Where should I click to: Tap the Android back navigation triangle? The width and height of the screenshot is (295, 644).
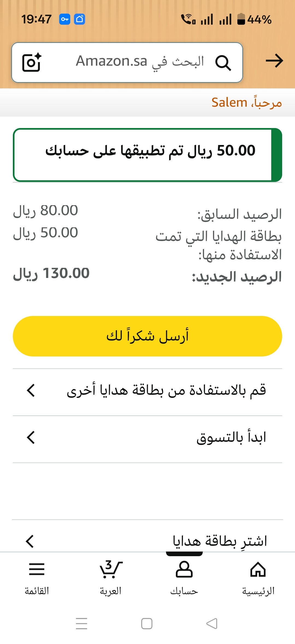click(x=212, y=624)
